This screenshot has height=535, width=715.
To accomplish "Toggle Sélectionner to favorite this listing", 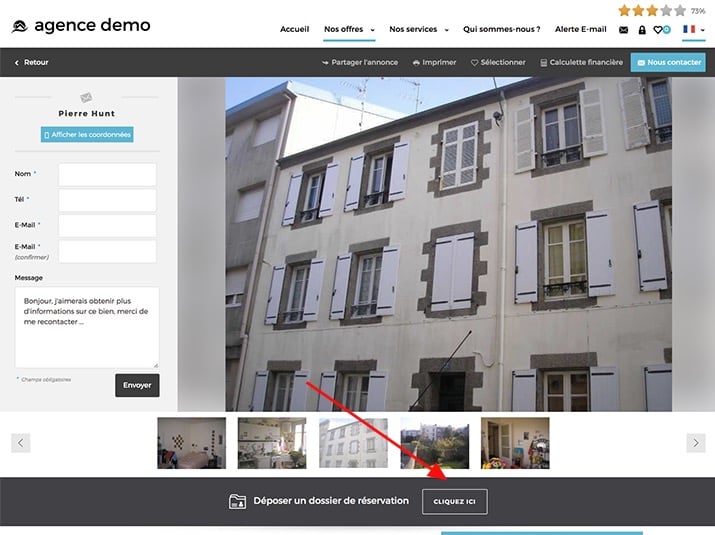I will 498,62.
